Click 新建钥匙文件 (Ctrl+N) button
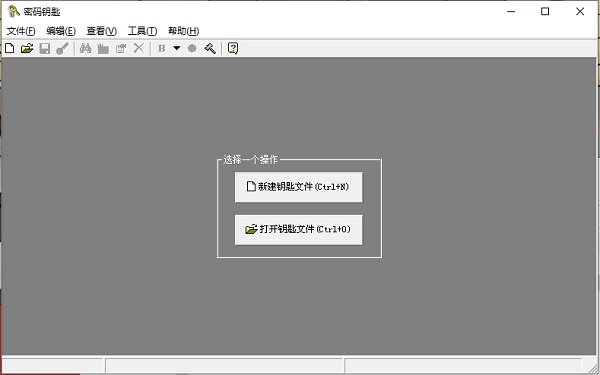Viewport: 600px width, 375px height. (298, 187)
